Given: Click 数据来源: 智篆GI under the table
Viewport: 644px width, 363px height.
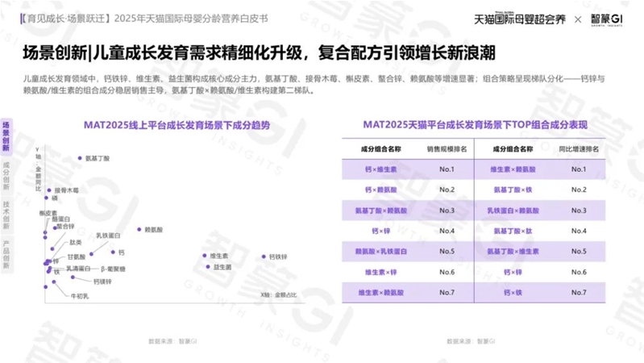Looking at the screenshot, I should [x=471, y=341].
